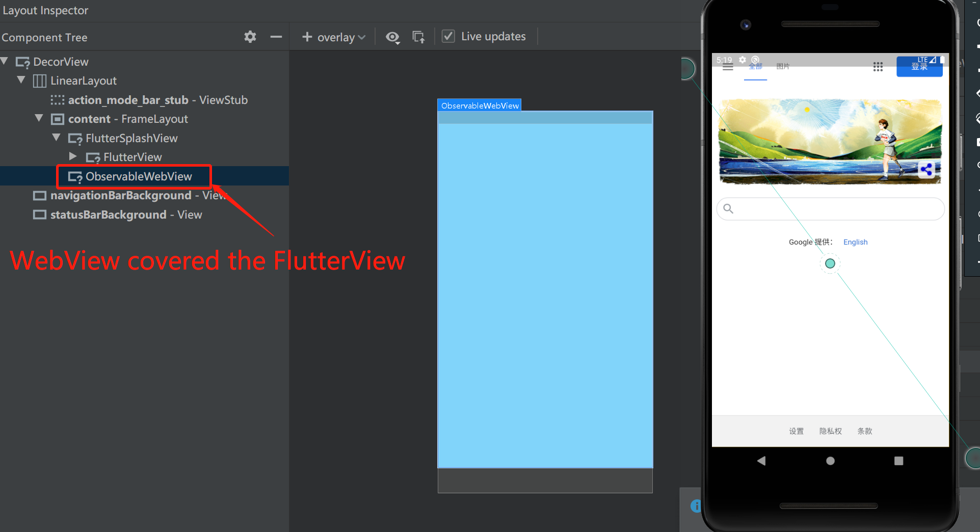Click the view options eye icon
The image size is (980, 532).
tap(392, 37)
